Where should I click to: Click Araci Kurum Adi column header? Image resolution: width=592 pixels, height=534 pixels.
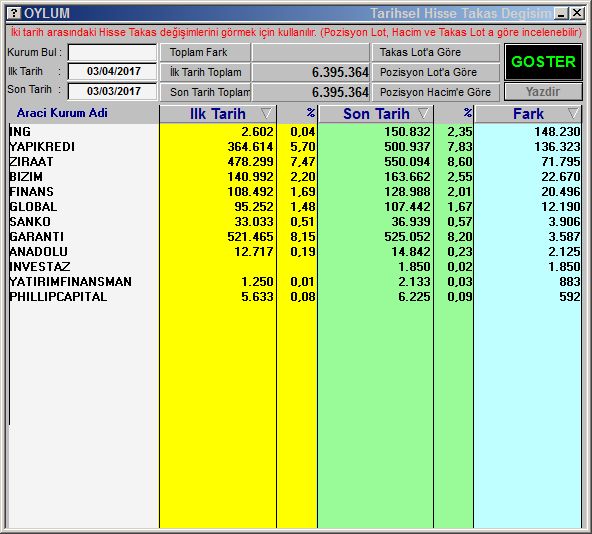[x=62, y=113]
